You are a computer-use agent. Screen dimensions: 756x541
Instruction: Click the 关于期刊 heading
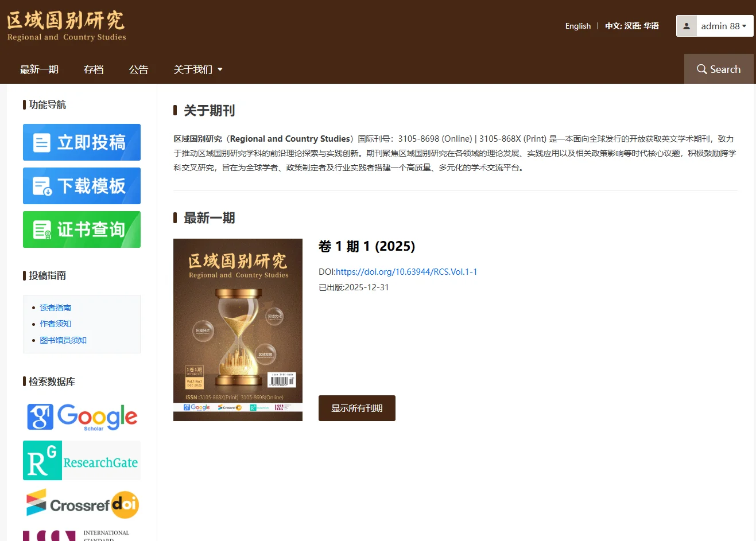coord(209,111)
